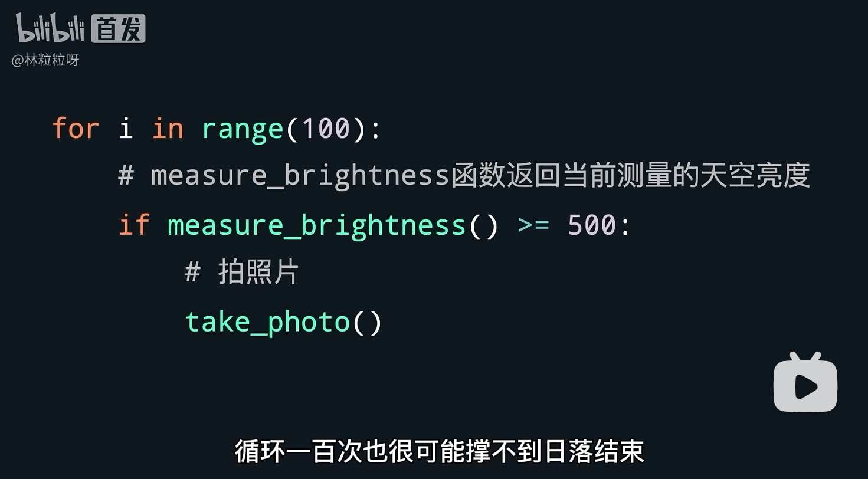Image resolution: width=868 pixels, height=479 pixels.
Task: Click the bilibili logo watermark
Action: coord(50,28)
